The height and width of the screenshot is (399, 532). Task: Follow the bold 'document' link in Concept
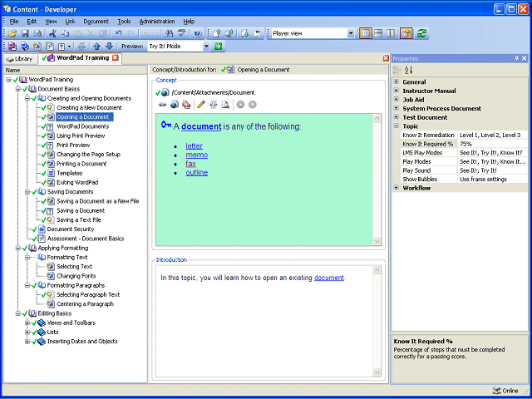(201, 126)
